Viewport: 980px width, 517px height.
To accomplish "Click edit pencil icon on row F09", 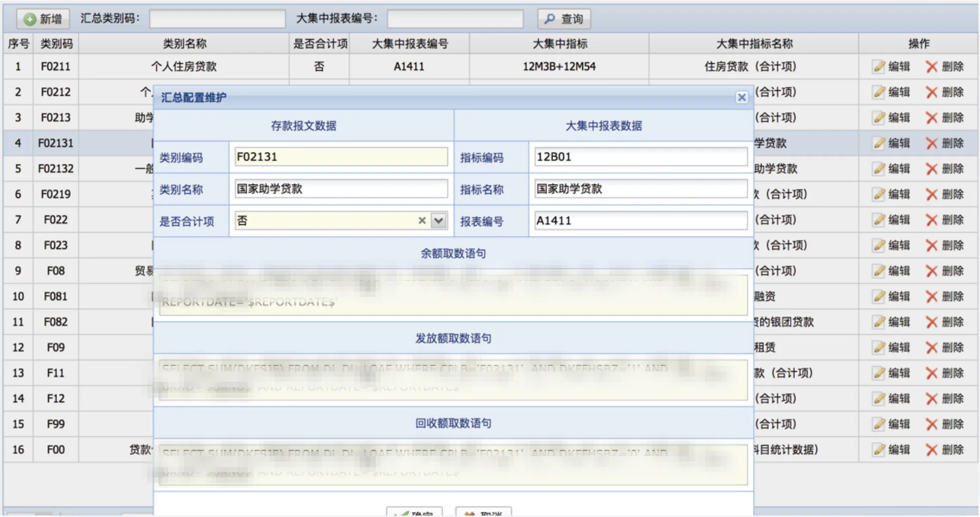I will click(879, 348).
